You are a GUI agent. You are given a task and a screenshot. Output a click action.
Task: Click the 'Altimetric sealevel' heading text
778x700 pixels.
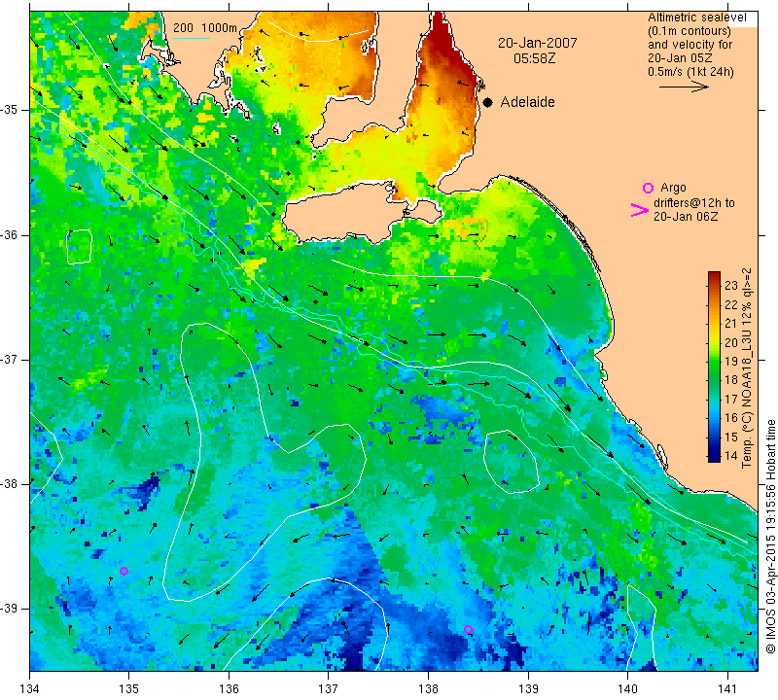(696, 17)
